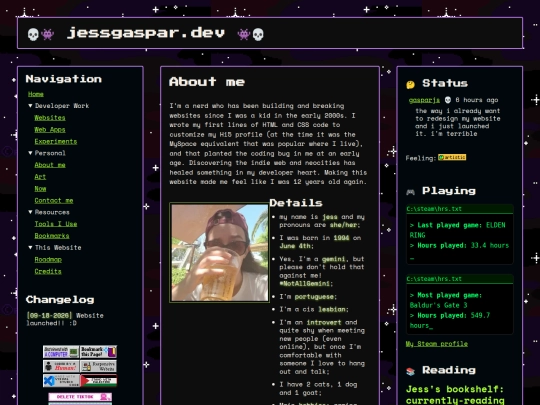Click the 'a Computer' badge
The image size is (540, 405).
point(61,352)
